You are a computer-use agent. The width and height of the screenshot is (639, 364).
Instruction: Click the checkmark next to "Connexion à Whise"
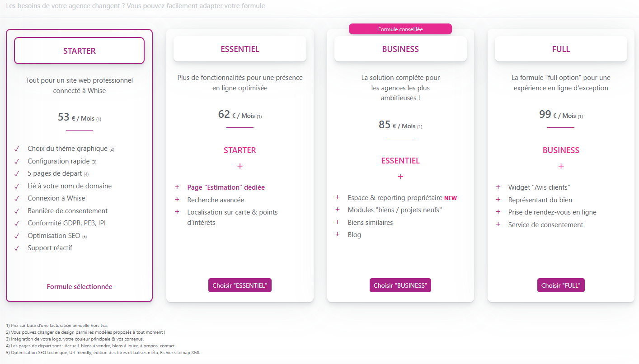17,198
